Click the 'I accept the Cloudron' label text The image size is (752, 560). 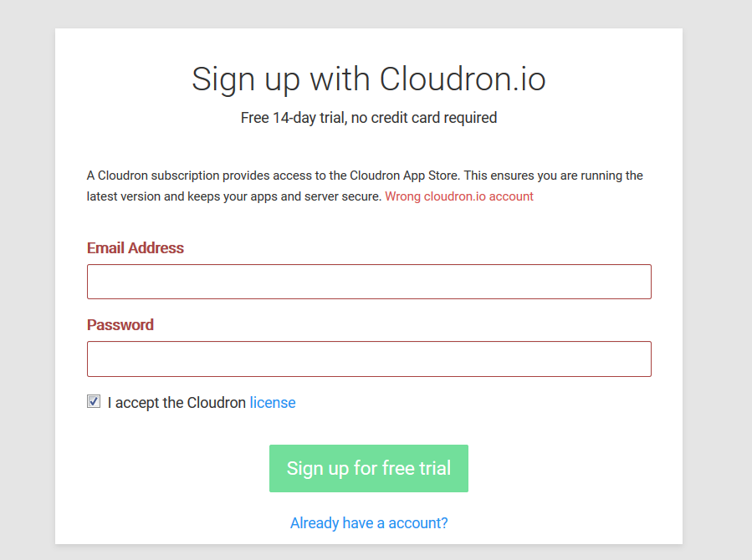pos(177,403)
